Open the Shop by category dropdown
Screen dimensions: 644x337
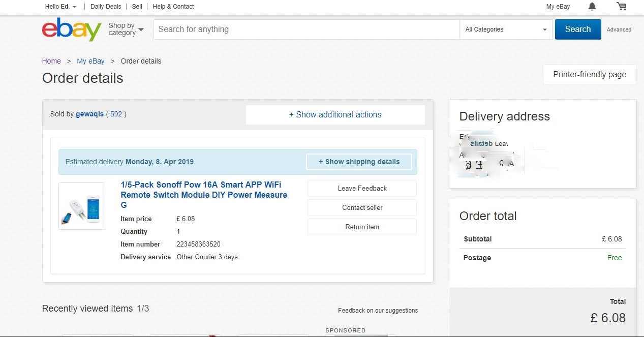coord(126,29)
